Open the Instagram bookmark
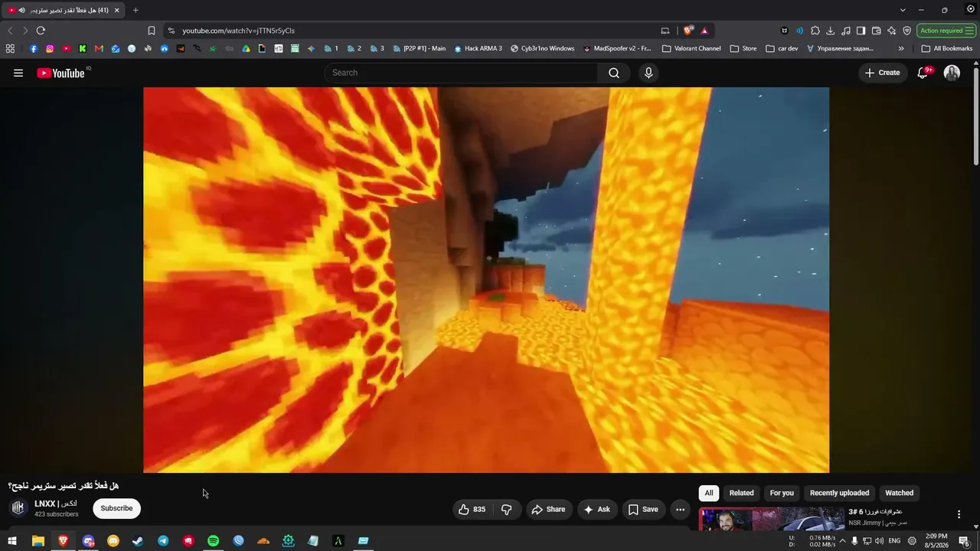 (x=50, y=48)
